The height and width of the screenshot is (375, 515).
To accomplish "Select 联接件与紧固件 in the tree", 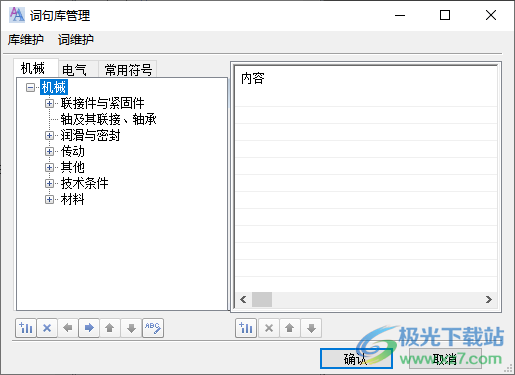I will pyautogui.click(x=102, y=103).
